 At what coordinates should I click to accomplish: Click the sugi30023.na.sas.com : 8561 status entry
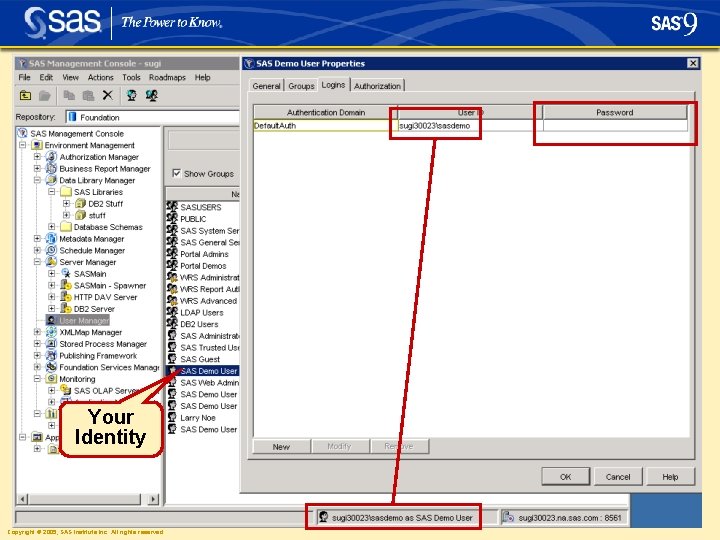(563, 518)
